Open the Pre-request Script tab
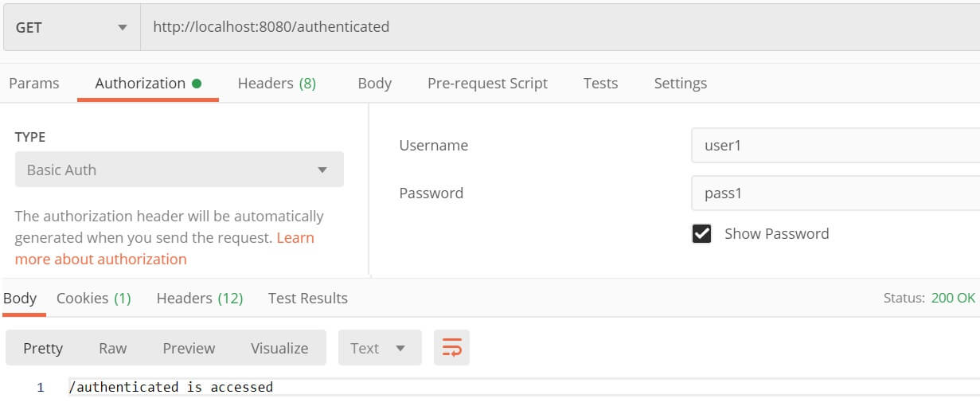The width and height of the screenshot is (980, 414). click(487, 83)
